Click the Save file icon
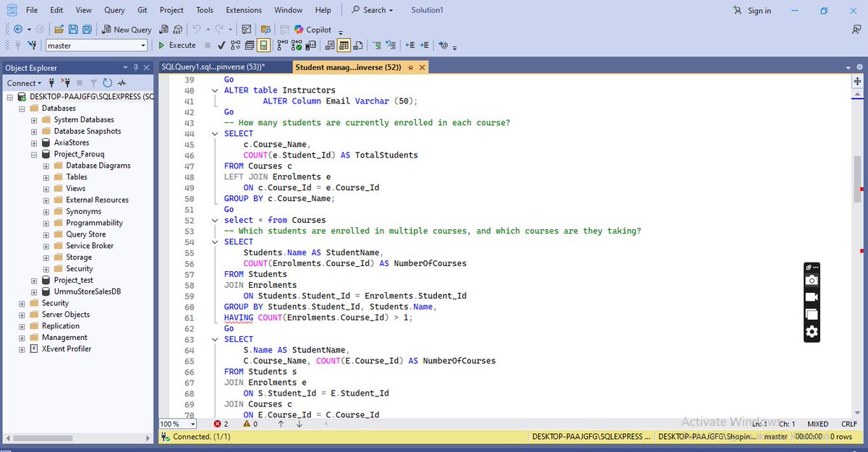Viewport: 868px width, 452px height. (x=73, y=30)
